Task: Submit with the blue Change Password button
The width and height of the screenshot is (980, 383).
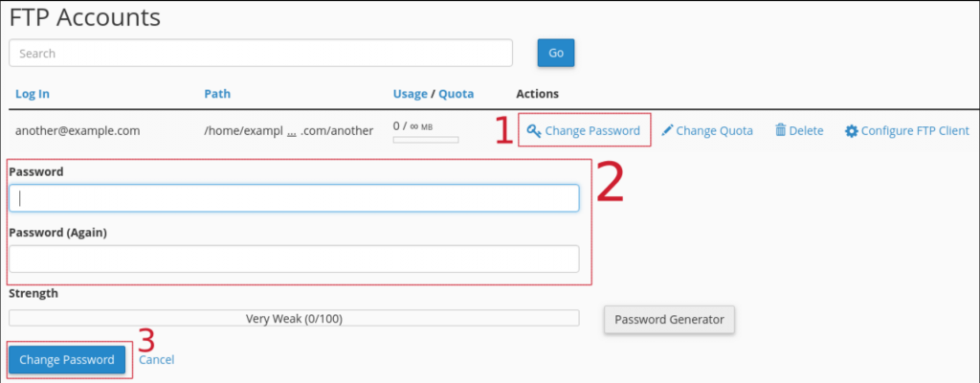Action: pyautogui.click(x=67, y=360)
